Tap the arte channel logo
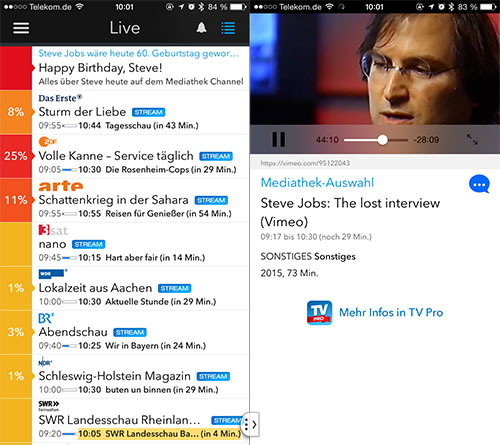This screenshot has height=445, width=500. click(61, 186)
